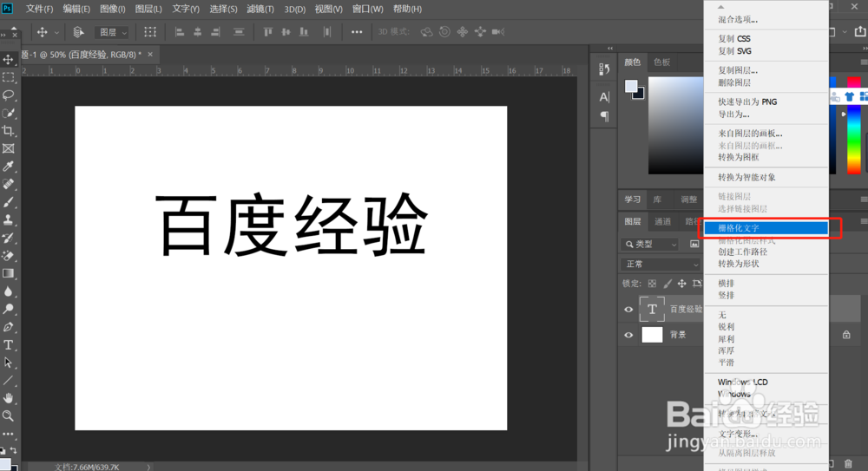Select the Frame tool
The width and height of the screenshot is (868, 471).
coord(9,148)
